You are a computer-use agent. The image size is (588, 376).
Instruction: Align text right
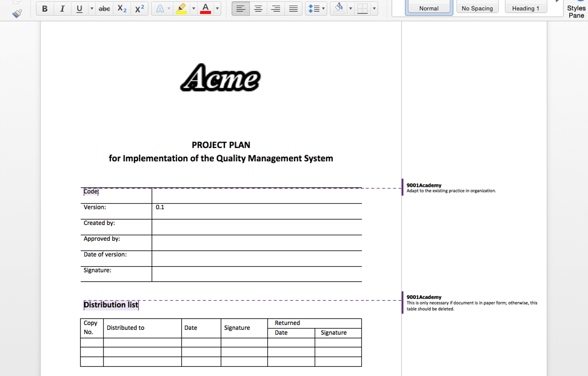click(x=276, y=8)
